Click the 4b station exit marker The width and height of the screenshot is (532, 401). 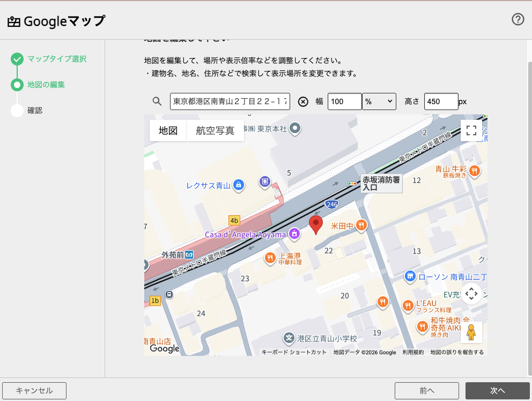(234, 221)
